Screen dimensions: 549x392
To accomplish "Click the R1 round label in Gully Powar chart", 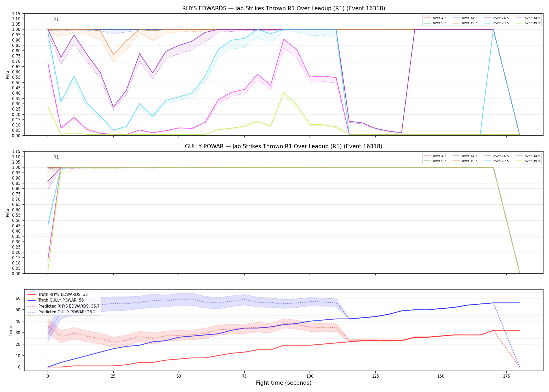I will tap(56, 157).
